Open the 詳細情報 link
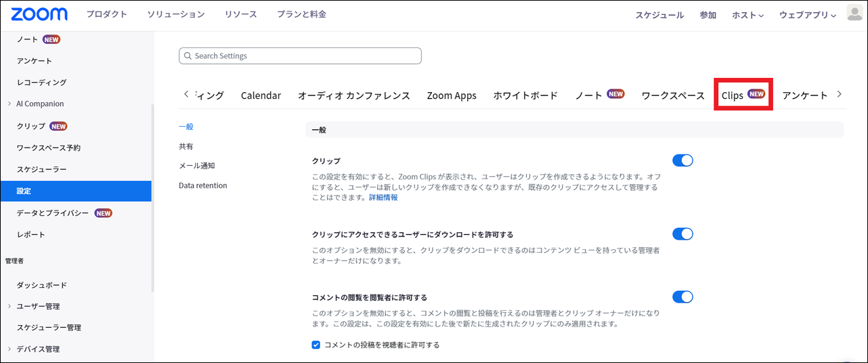Viewport: 868px width, 363px height. (x=383, y=198)
